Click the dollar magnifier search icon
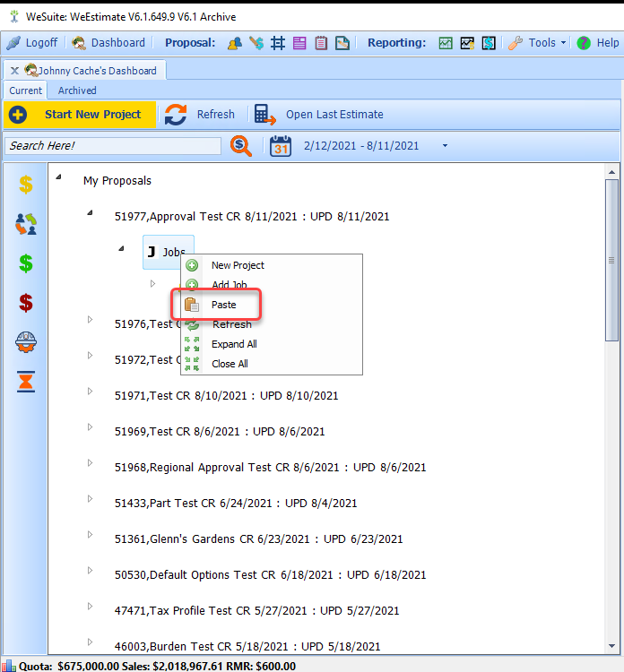 [x=241, y=146]
